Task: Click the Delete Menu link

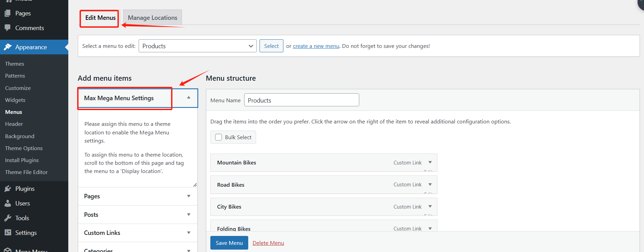Action: tap(268, 243)
